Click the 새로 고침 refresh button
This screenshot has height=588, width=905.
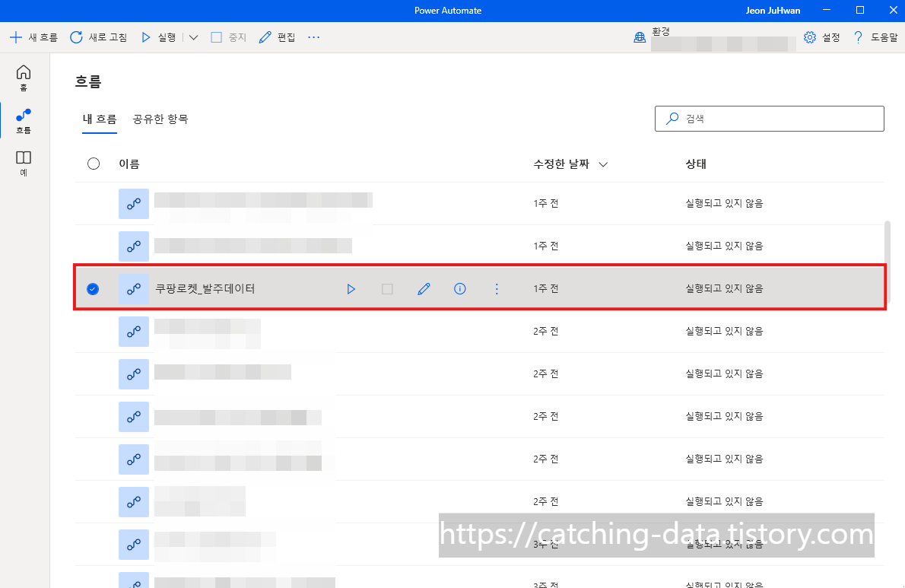pos(99,37)
